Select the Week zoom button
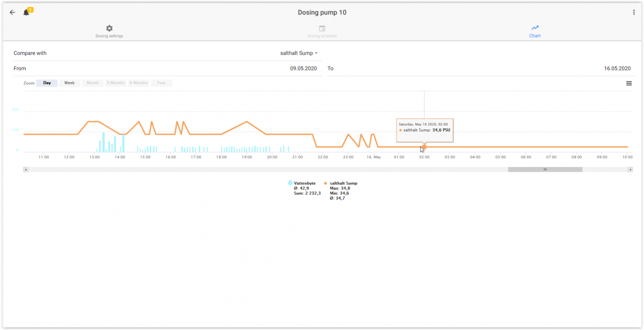 point(69,83)
